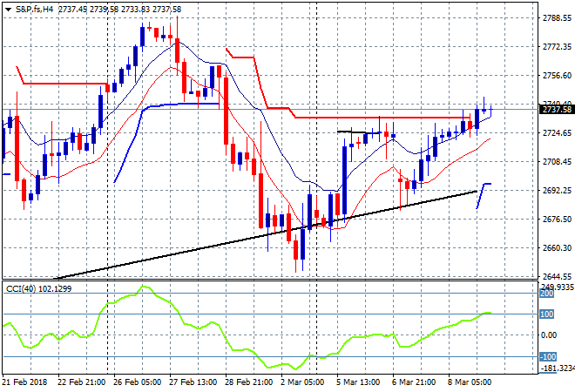575x392 pixels.
Task: Click the 2676.50 price axis label
Action: click(x=557, y=219)
